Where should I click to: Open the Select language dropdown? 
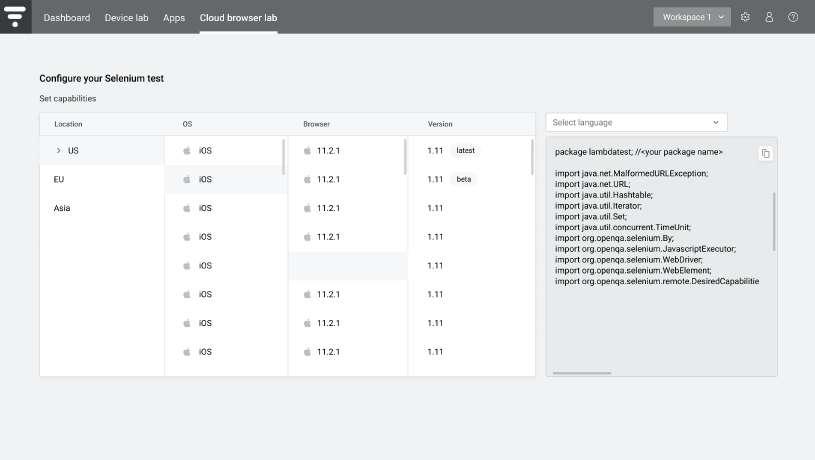point(636,123)
